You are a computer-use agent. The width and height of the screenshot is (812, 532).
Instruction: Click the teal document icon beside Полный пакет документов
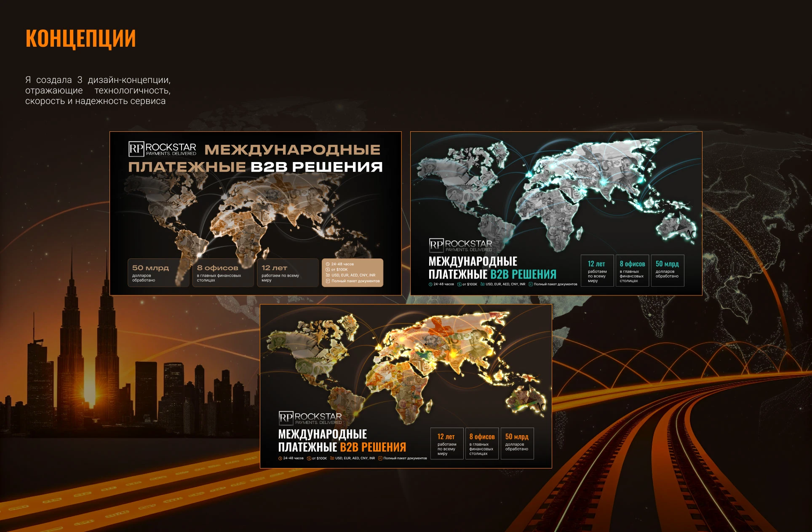pyautogui.click(x=531, y=285)
